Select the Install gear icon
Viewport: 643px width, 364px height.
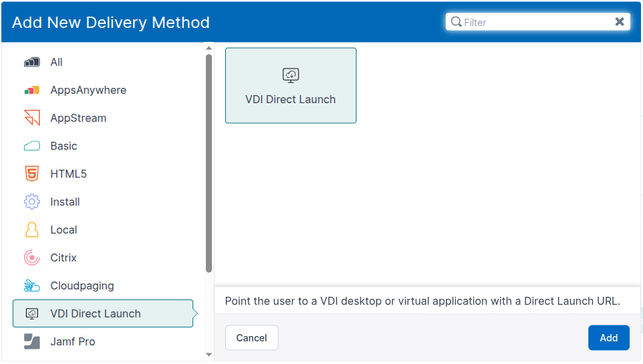(31, 202)
